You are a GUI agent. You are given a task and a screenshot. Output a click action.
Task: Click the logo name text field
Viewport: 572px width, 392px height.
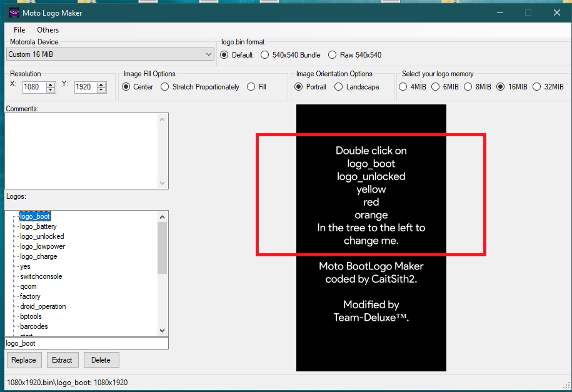click(86, 343)
